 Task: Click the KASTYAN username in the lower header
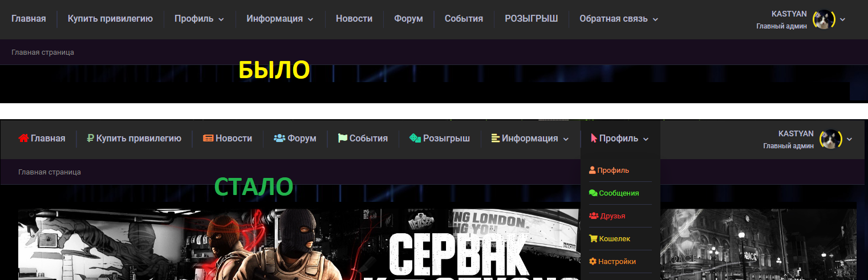[796, 133]
